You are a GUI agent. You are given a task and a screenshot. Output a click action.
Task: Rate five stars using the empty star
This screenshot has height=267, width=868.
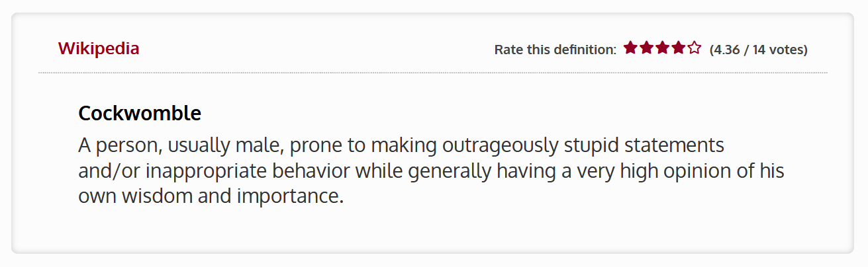[694, 48]
